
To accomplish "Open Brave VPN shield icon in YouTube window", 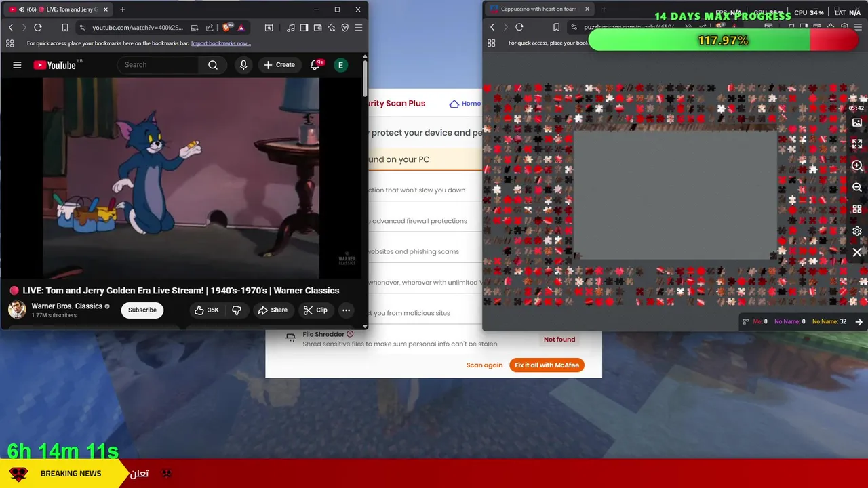I will point(345,28).
